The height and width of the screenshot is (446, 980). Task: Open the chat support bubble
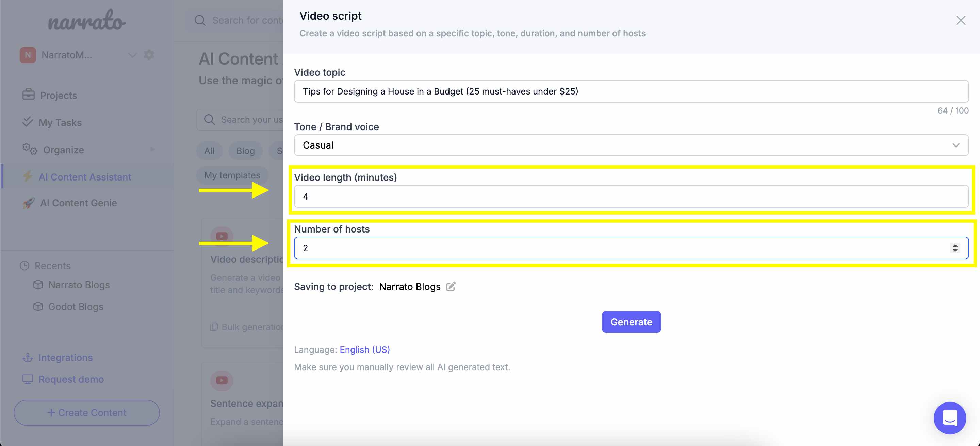pos(950,418)
